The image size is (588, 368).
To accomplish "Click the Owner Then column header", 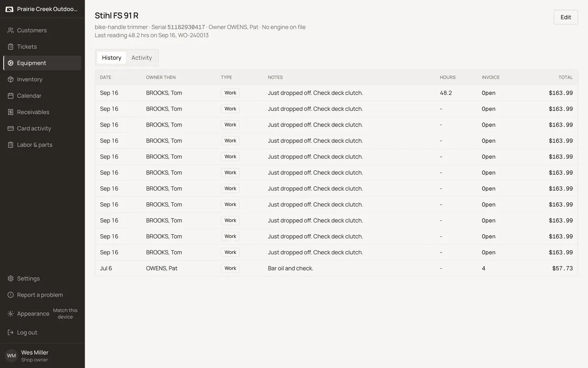I will (x=161, y=77).
